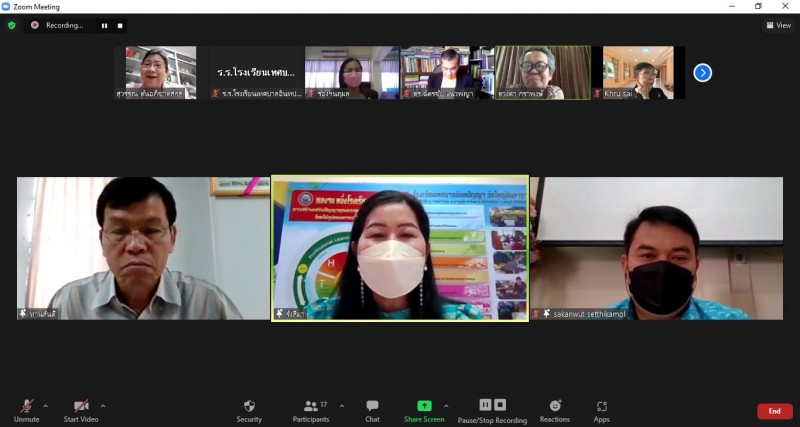Click muted mic icon on sakanwut tile

coord(535,314)
